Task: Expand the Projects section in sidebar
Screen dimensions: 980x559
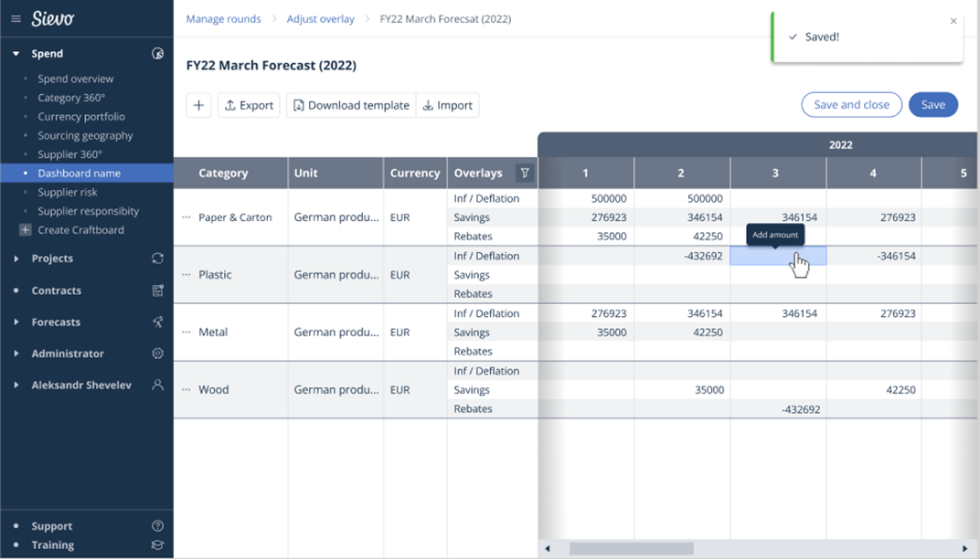Action: (x=16, y=258)
